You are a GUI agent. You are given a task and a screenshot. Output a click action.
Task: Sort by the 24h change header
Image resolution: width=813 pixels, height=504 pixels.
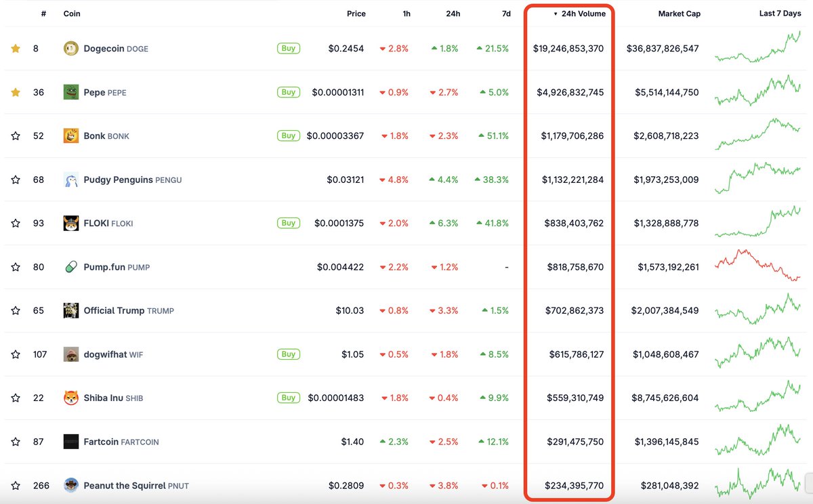point(454,14)
